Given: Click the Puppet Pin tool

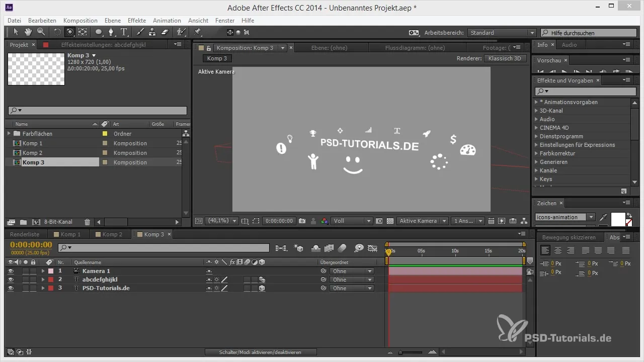Looking at the screenshot, I should [197, 32].
